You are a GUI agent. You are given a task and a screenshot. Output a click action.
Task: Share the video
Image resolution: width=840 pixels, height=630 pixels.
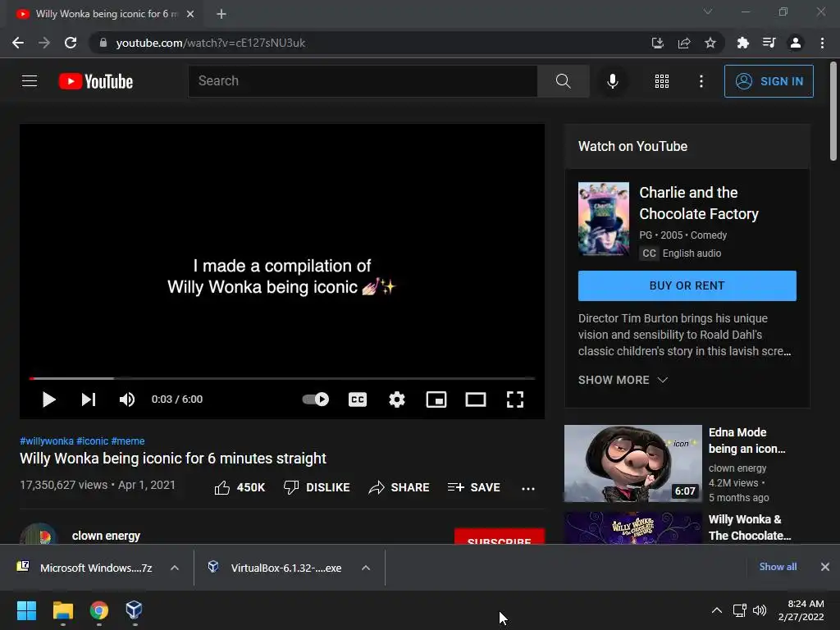[399, 487]
